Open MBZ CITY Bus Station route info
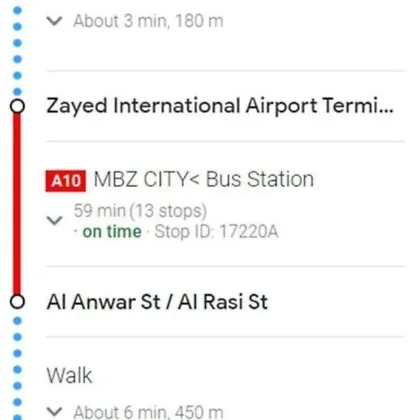 pyautogui.click(x=204, y=180)
